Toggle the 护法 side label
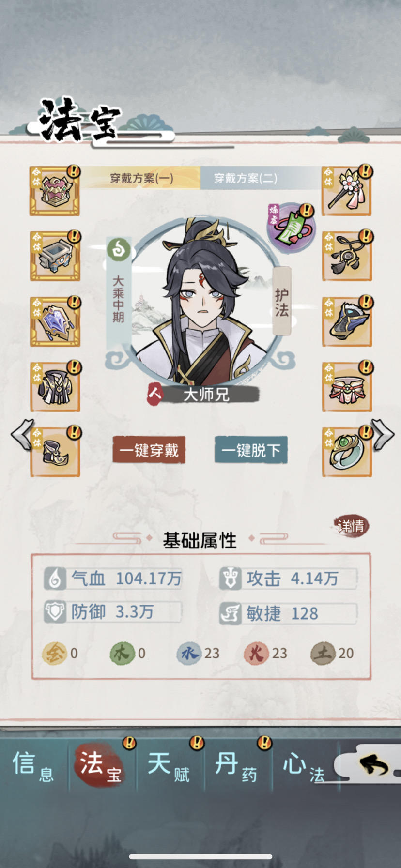The height and width of the screenshot is (868, 401). pos(282,302)
